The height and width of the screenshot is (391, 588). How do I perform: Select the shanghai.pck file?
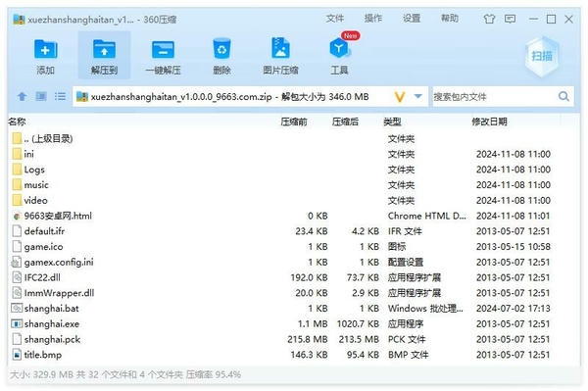[294, 339]
